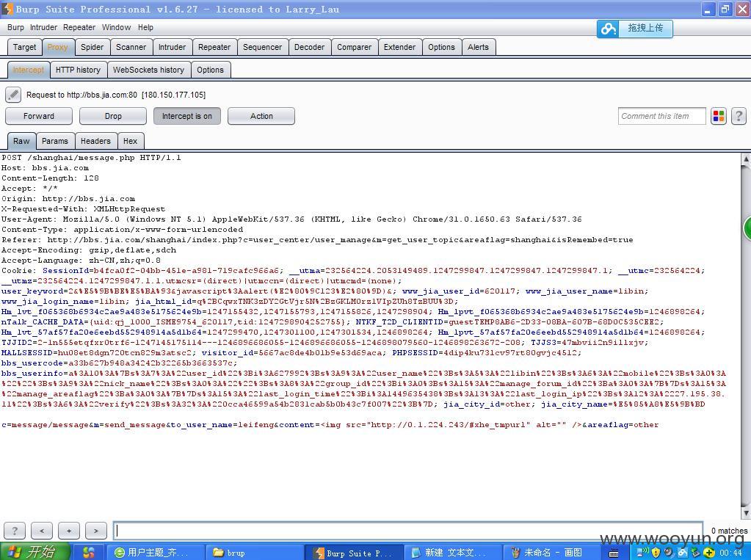Click the pencil edit icon beside request target
This screenshot has height=560, width=751.
13,95
